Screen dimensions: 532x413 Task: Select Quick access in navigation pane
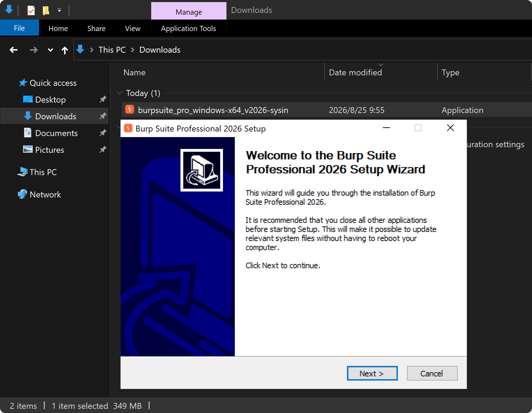coord(53,83)
